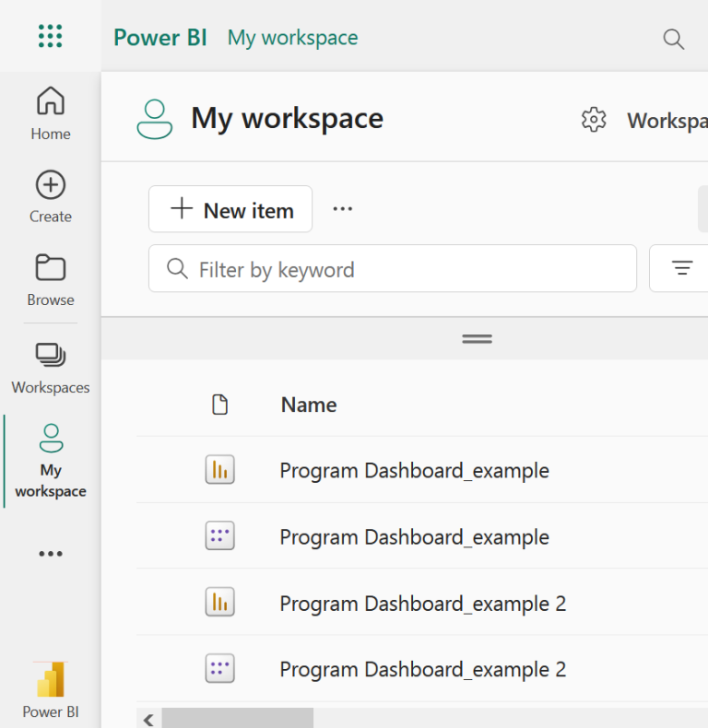Open the app launcher grid icon
Image resolution: width=708 pixels, height=728 pixels.
pyautogui.click(x=50, y=36)
